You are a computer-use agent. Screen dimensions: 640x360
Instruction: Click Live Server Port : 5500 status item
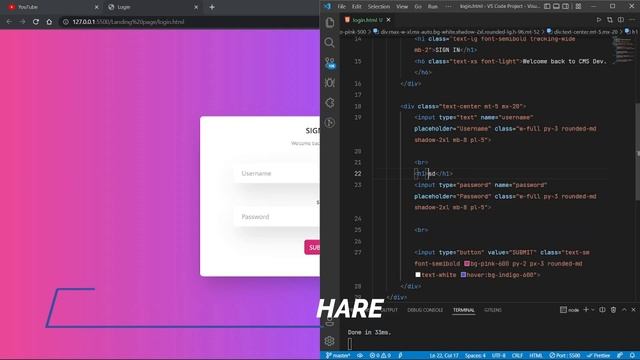(x=565, y=356)
